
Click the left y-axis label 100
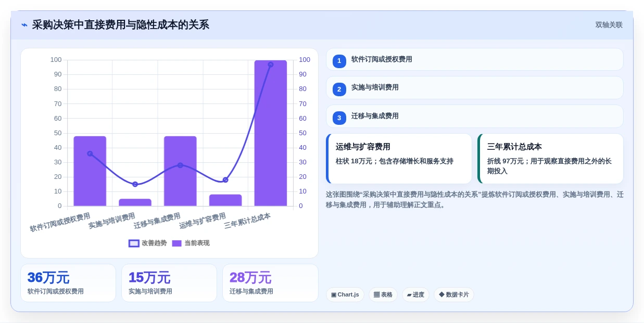[x=56, y=60]
